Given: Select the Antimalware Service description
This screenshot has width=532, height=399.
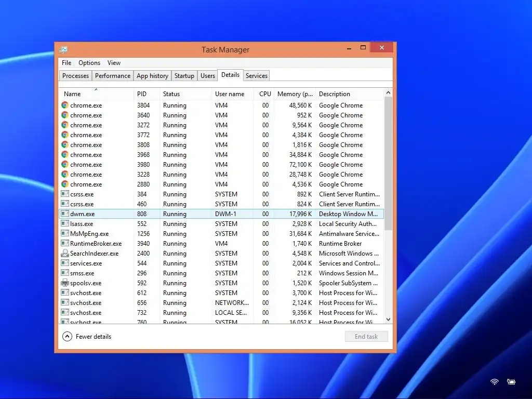Looking at the screenshot, I should (349, 233).
